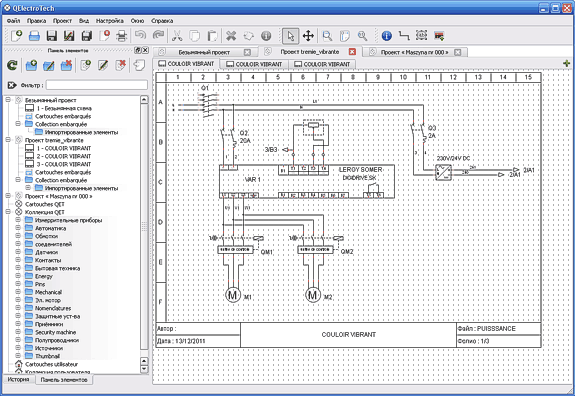Open the Проект menu
575x396 pixels.
62,21
